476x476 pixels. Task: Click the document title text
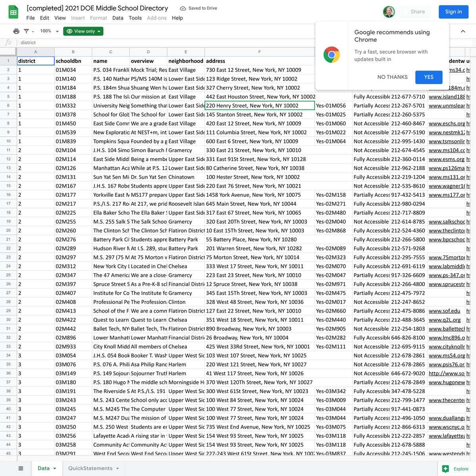(x=97, y=8)
